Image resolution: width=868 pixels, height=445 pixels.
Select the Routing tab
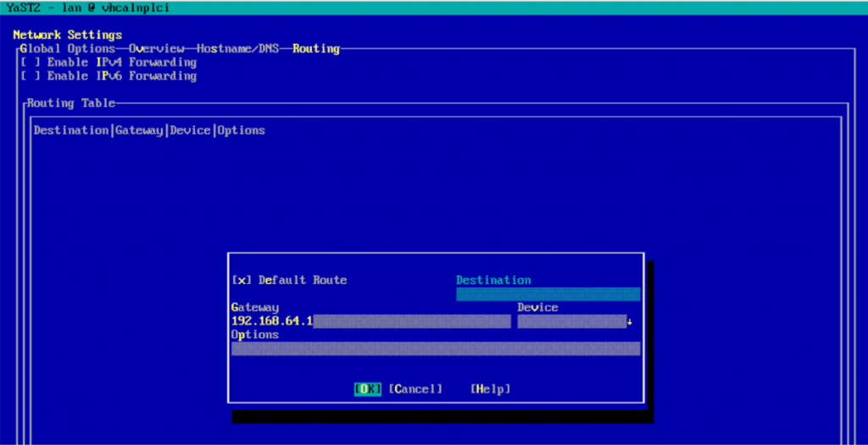(x=316, y=48)
